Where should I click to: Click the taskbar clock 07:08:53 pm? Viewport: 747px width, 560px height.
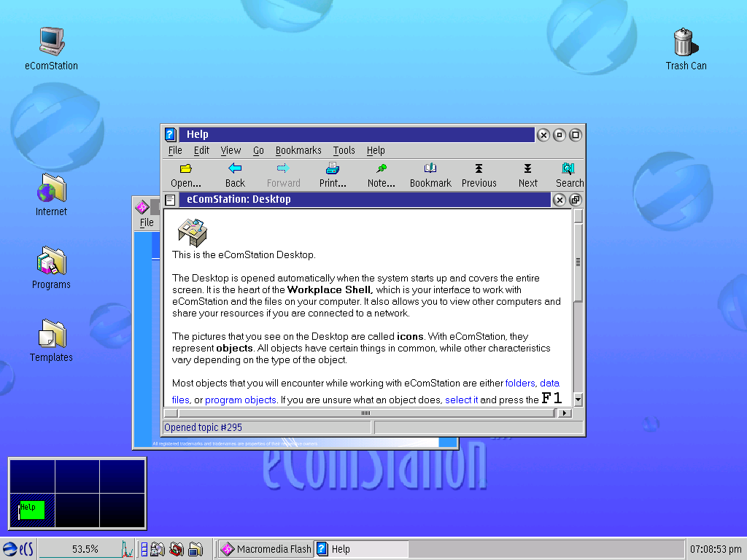(x=716, y=549)
